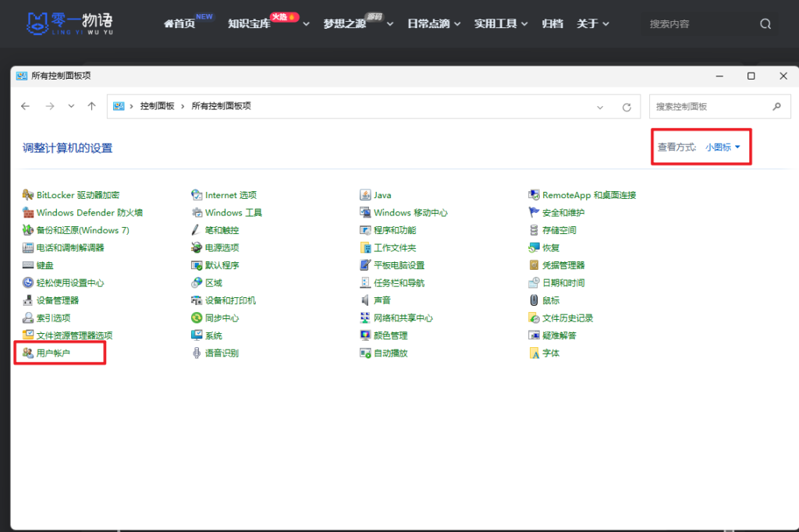This screenshot has height=532, width=799.
Task: Expand the address bar history dropdown
Action: click(600, 107)
